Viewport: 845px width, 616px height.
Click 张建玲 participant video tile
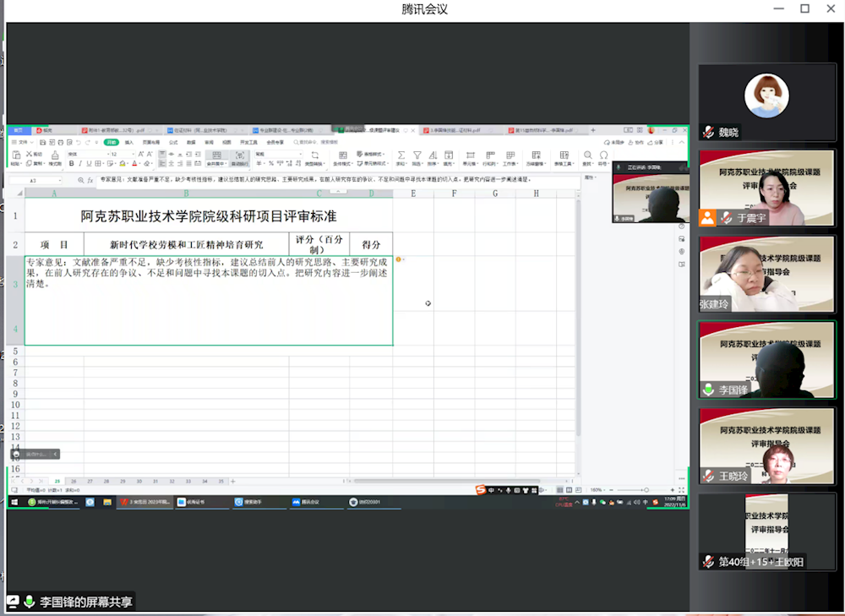pos(767,275)
